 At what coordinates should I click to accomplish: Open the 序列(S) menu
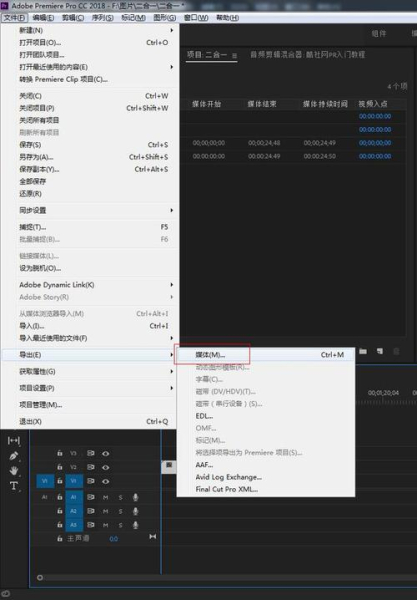(x=103, y=18)
